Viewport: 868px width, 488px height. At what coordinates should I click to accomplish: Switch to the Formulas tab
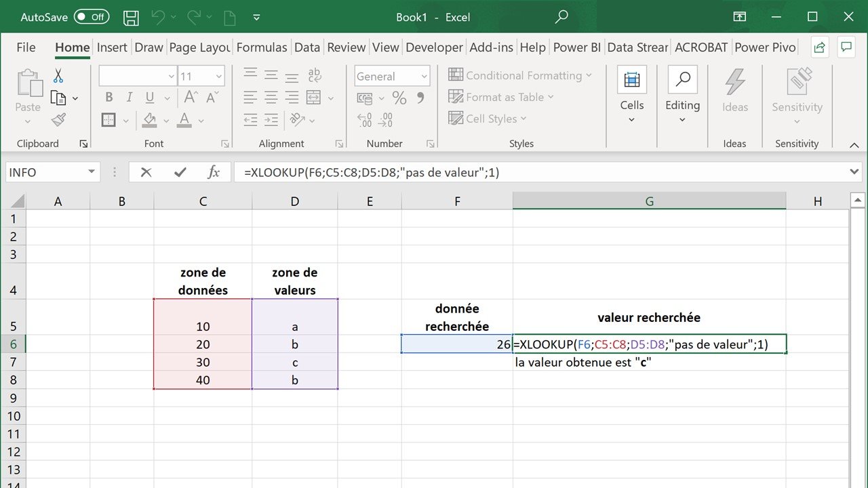click(x=262, y=47)
